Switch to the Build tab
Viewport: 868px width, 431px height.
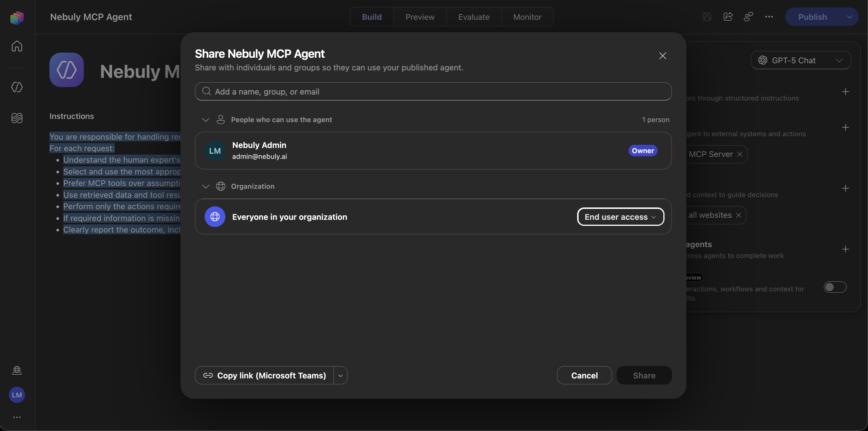click(372, 17)
